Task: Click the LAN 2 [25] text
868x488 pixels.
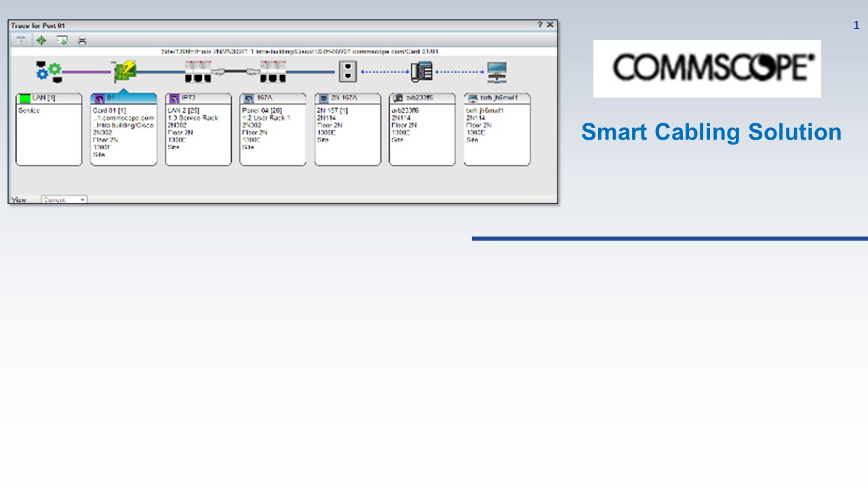Action: coord(183,110)
